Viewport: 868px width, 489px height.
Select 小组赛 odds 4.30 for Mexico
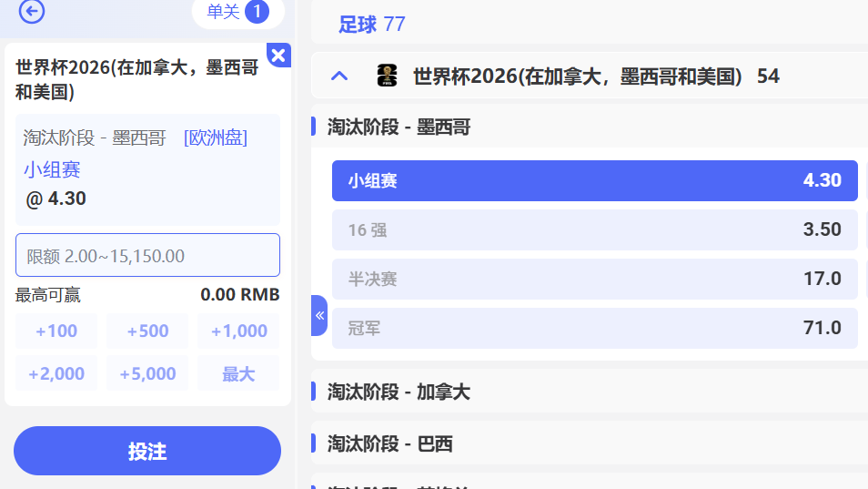click(594, 180)
